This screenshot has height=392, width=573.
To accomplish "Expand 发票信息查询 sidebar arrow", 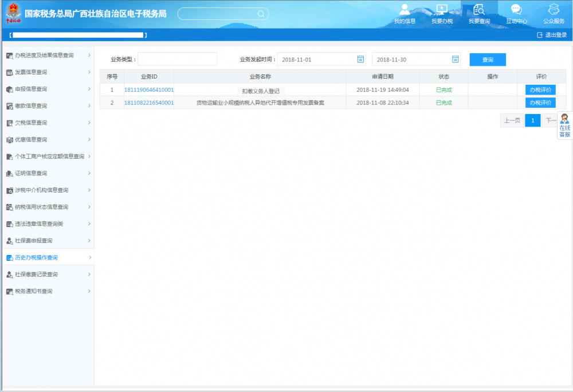I will click(89, 72).
